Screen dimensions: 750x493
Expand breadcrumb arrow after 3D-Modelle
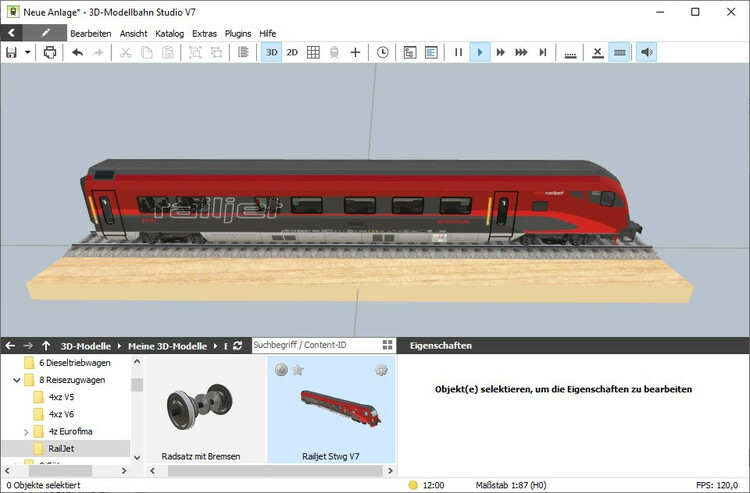click(119, 346)
